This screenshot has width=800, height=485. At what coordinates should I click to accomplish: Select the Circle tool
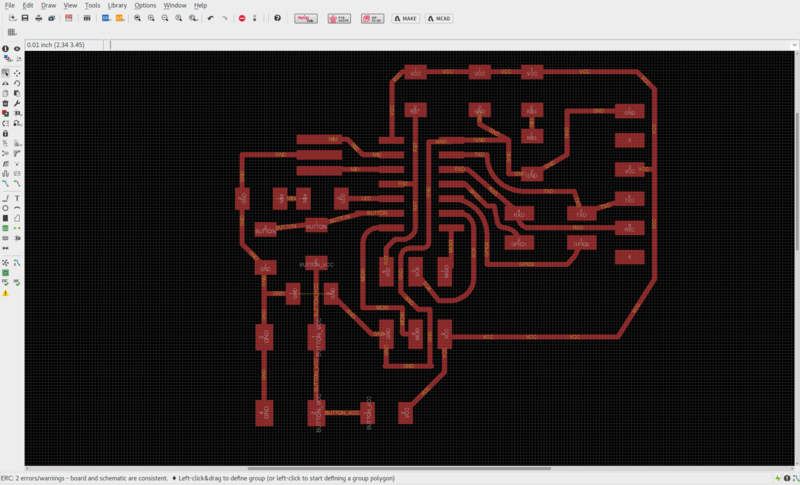pyautogui.click(x=5, y=208)
